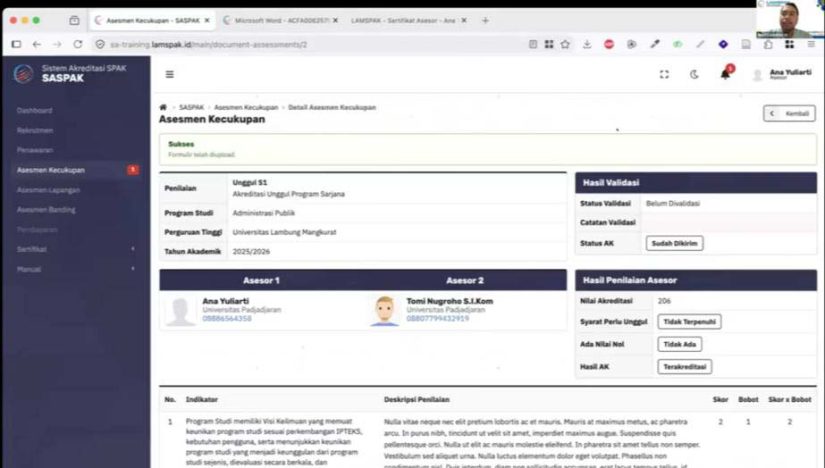The width and height of the screenshot is (825, 468).
Task: Click the Deskripsi Penilaian column header
Action: pyautogui.click(x=417, y=400)
